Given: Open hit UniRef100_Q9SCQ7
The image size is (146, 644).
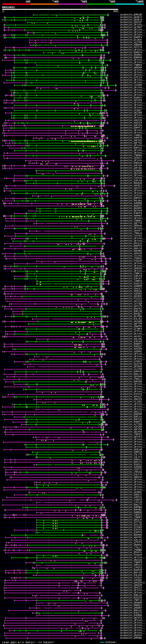Looking at the screenshot, I should click(x=131, y=22).
